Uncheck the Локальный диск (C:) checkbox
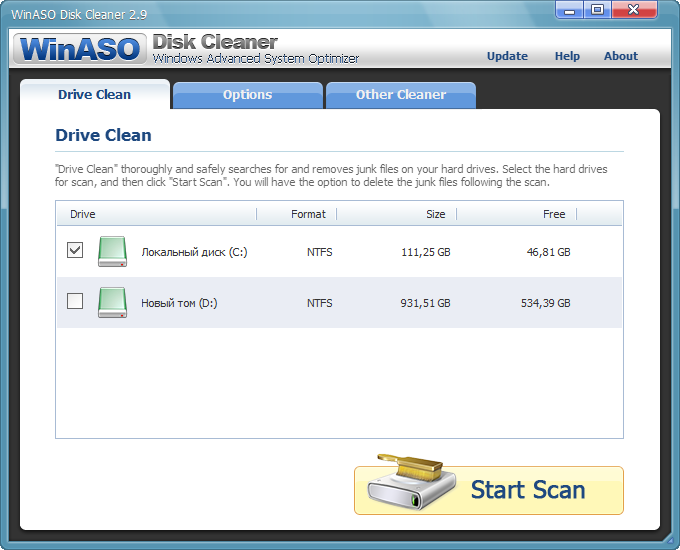This screenshot has width=680, height=550. 75,250
